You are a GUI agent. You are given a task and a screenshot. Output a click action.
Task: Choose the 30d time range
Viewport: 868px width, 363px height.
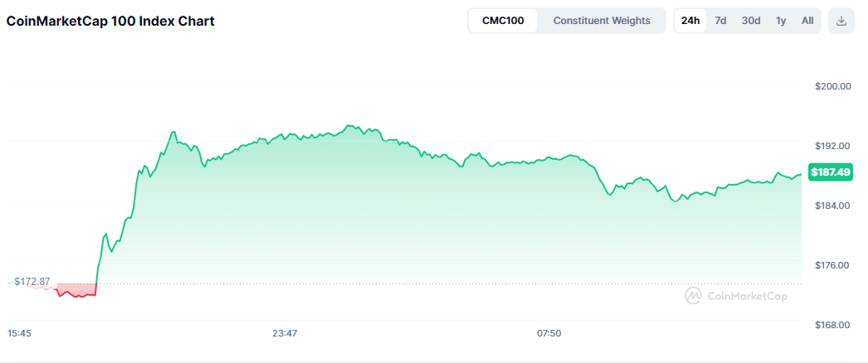751,21
